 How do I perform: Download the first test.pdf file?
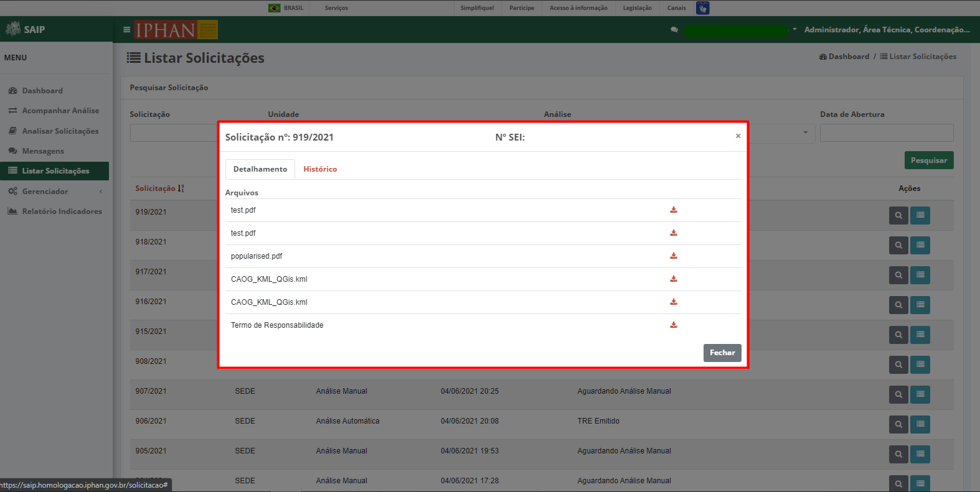coord(674,210)
